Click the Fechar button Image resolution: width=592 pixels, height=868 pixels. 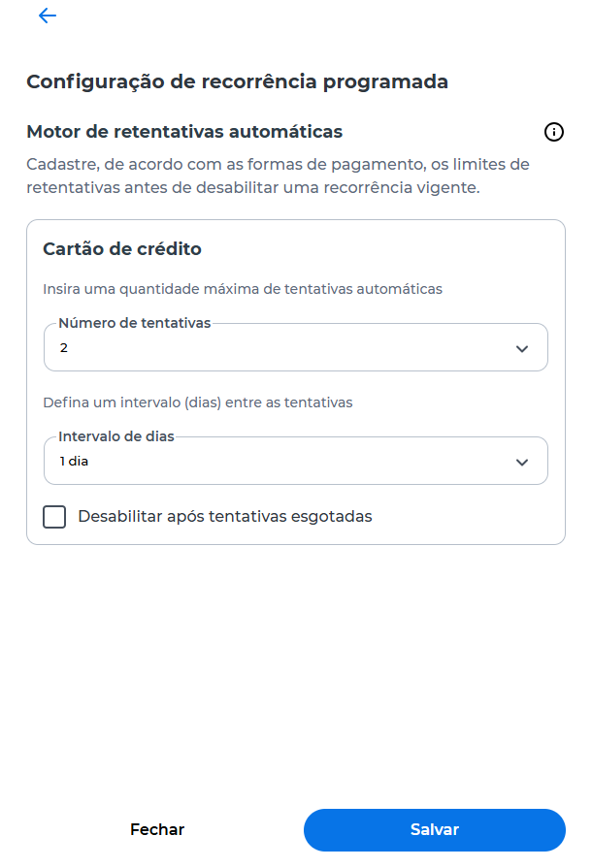click(157, 829)
